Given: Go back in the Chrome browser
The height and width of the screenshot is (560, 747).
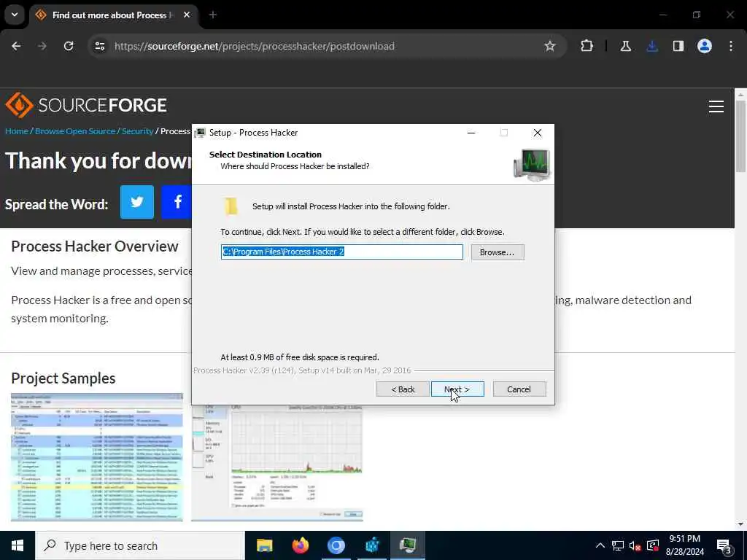Looking at the screenshot, I should pos(16,46).
